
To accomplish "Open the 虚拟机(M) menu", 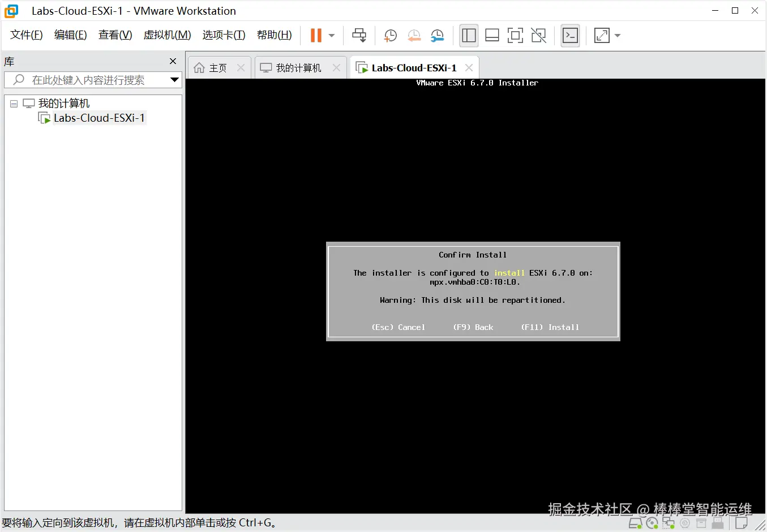I will pos(167,35).
